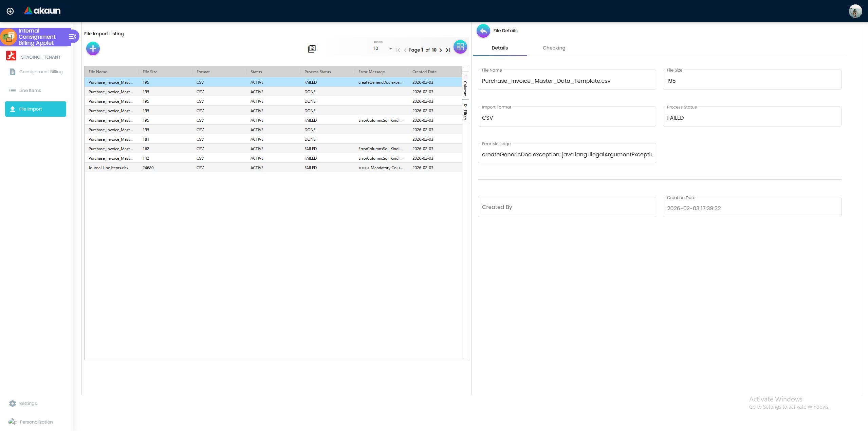Open the akaun logo home
This screenshot has height=431, width=868.
pyautogui.click(x=42, y=11)
